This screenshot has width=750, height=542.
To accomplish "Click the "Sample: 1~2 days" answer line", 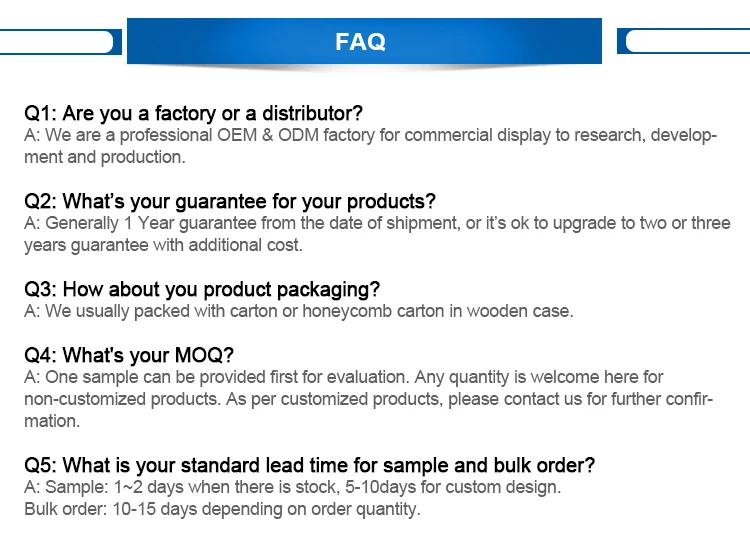I will tap(292, 487).
